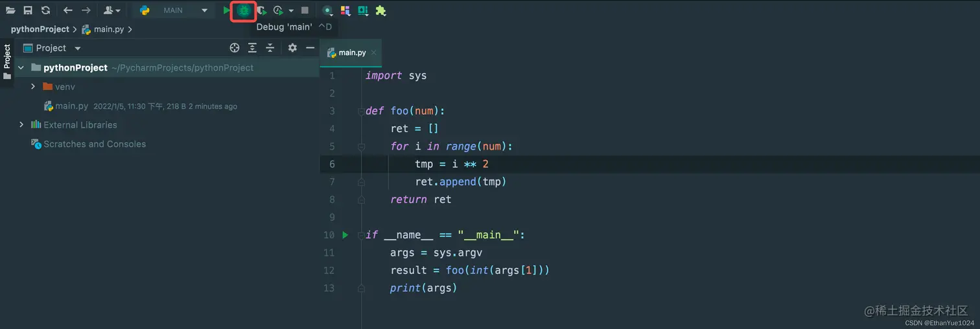Viewport: 980px width, 329px height.
Task: Select pythonProject in the breadcrumb bar
Action: (40, 29)
